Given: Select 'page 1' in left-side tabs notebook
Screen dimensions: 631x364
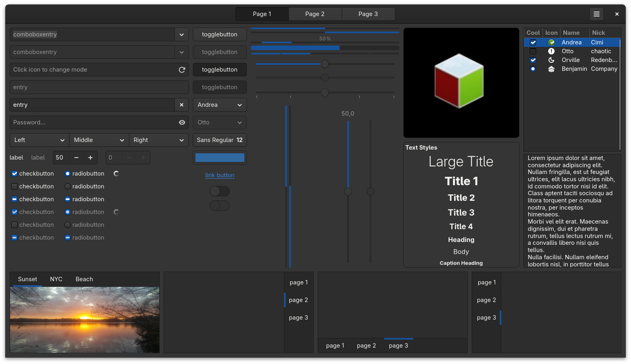Looking at the screenshot, I should [487, 282].
